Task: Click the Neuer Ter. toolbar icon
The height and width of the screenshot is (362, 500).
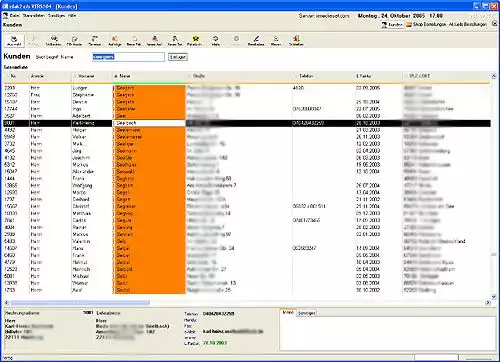Action: pyautogui.click(x=175, y=40)
